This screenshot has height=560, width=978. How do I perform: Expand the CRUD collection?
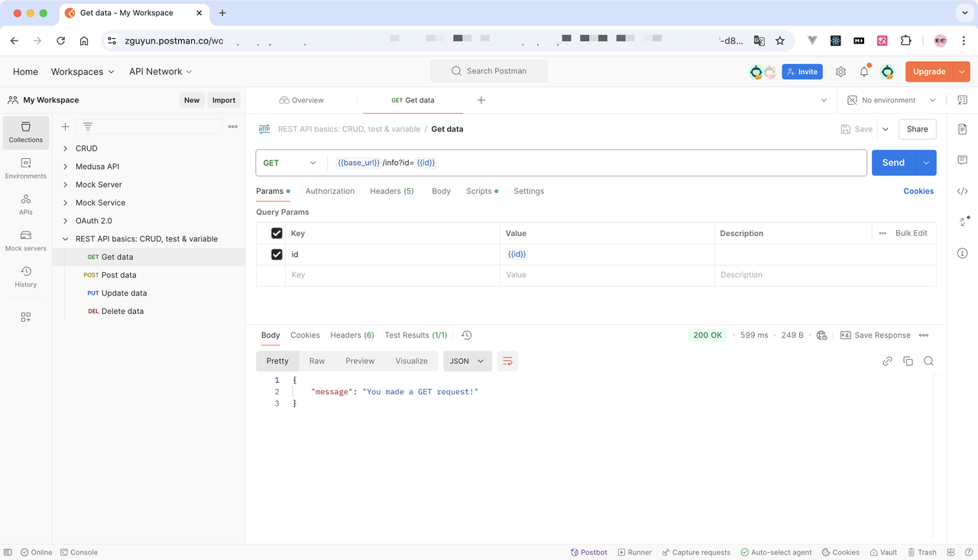65,148
